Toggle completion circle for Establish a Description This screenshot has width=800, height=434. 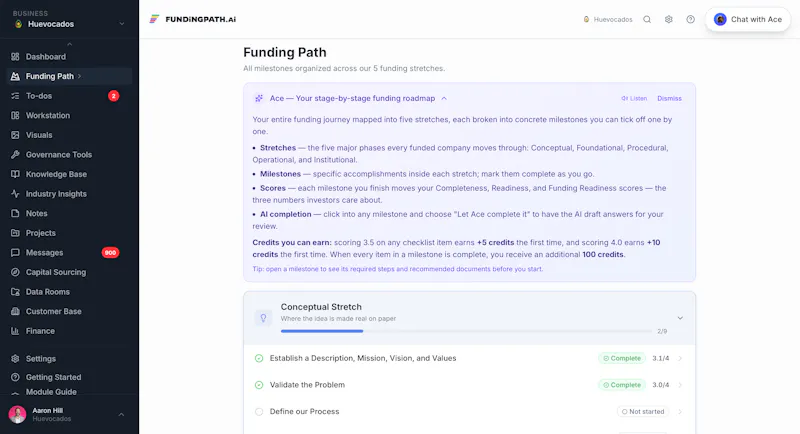[x=259, y=359]
